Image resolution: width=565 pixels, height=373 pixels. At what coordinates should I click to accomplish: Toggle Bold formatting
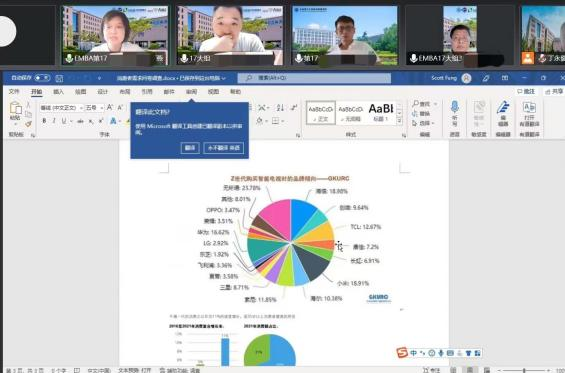tap(44, 121)
